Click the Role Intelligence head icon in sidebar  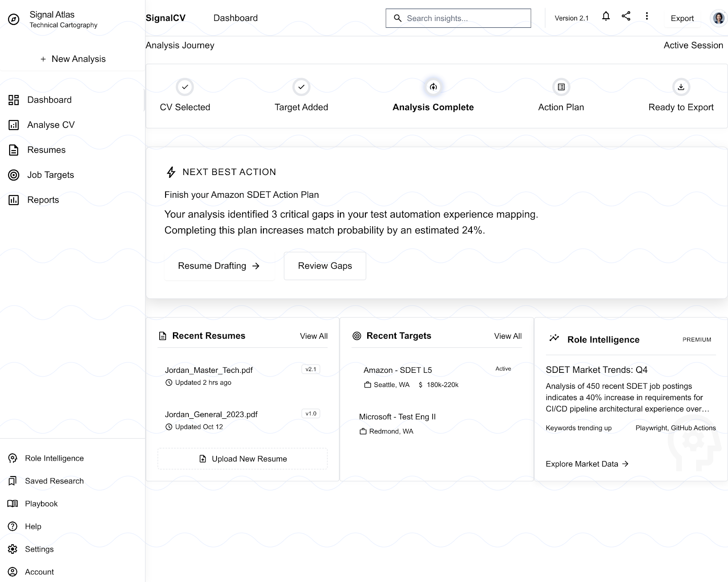pos(13,458)
